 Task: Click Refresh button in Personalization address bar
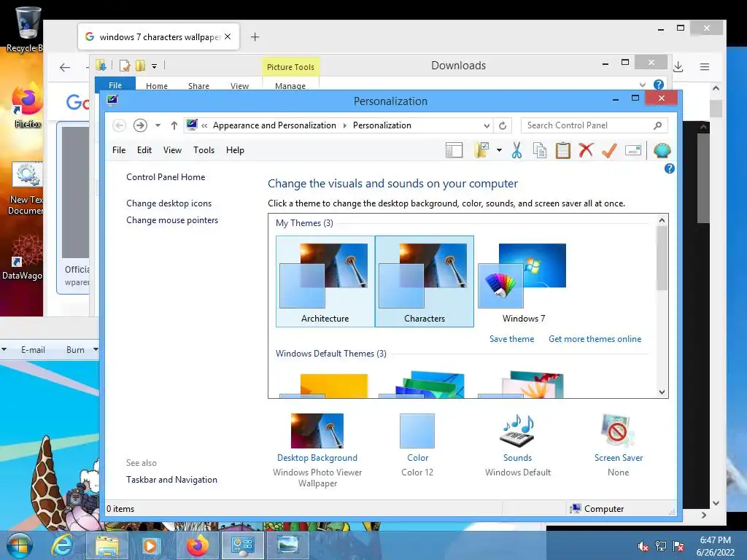click(503, 125)
